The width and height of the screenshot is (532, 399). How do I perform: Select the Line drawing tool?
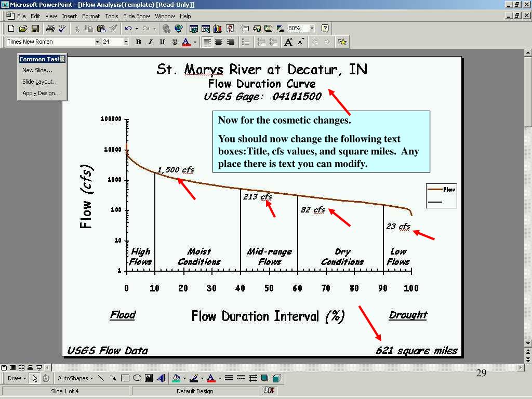coord(101,378)
